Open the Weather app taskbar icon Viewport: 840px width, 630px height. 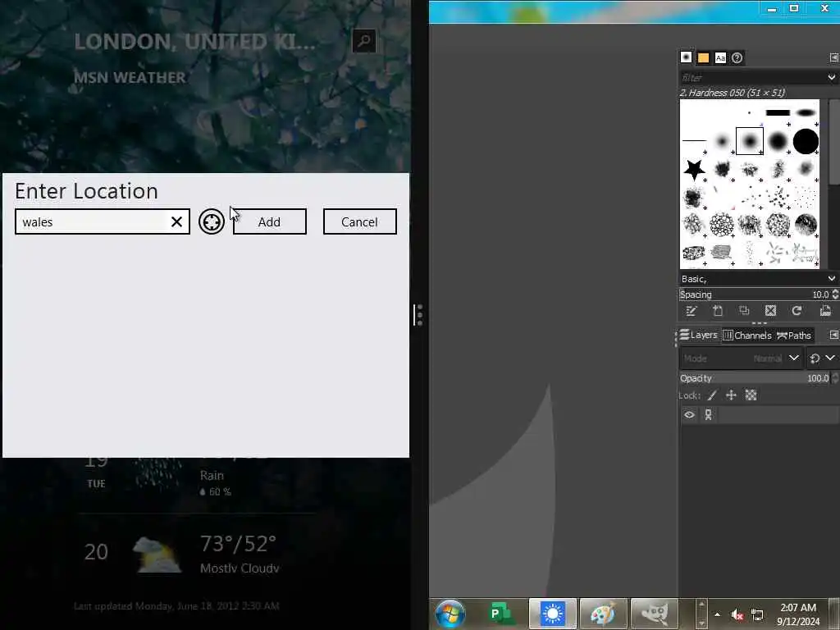point(552,614)
